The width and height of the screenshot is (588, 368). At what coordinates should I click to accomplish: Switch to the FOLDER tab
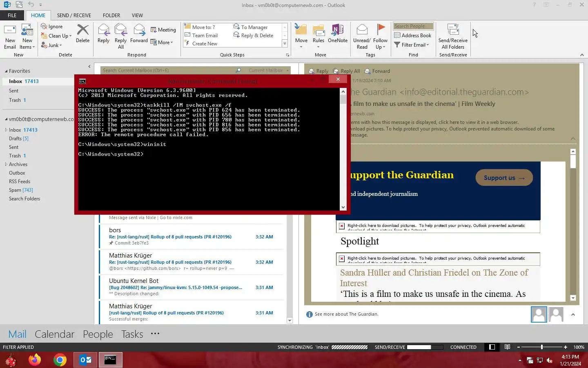tap(111, 16)
